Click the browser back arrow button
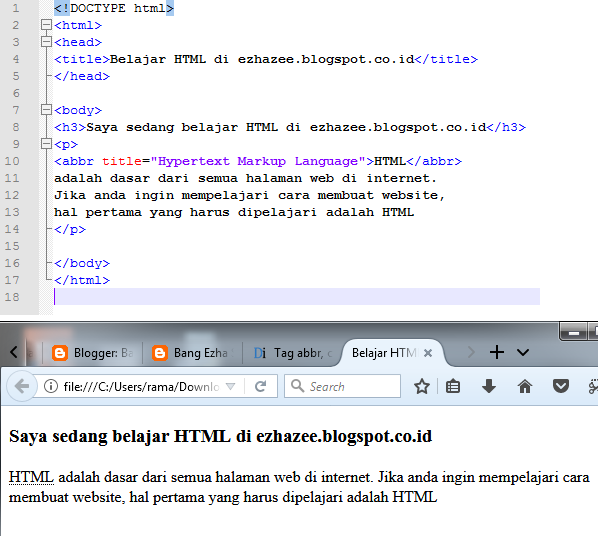The height and width of the screenshot is (536, 599). point(22,386)
